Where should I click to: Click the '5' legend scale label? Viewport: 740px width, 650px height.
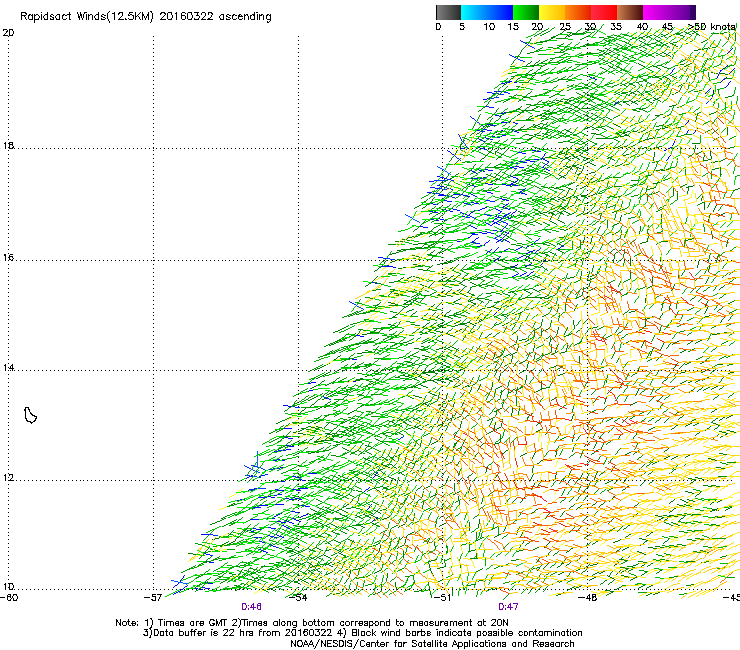click(x=462, y=27)
